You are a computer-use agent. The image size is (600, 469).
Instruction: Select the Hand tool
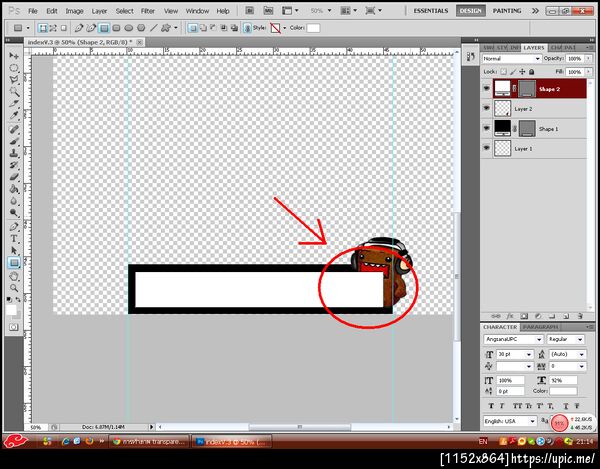[14, 276]
